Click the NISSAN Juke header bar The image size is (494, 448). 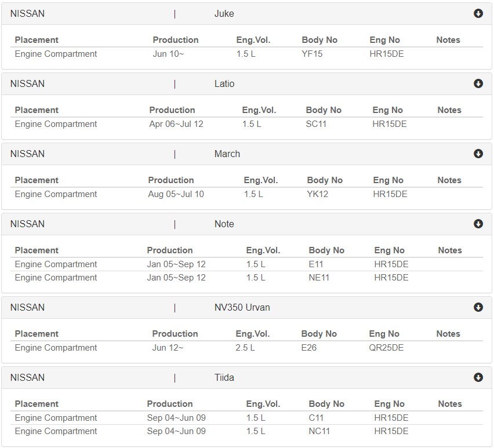click(246, 14)
